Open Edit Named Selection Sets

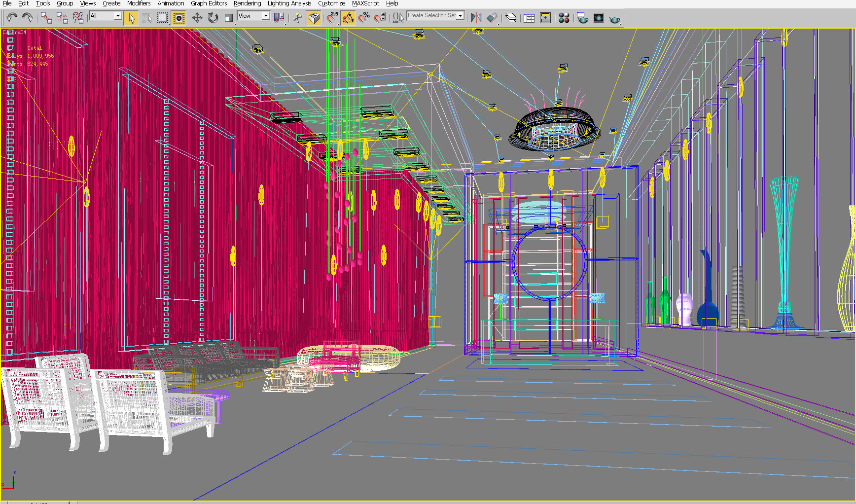pos(398,18)
